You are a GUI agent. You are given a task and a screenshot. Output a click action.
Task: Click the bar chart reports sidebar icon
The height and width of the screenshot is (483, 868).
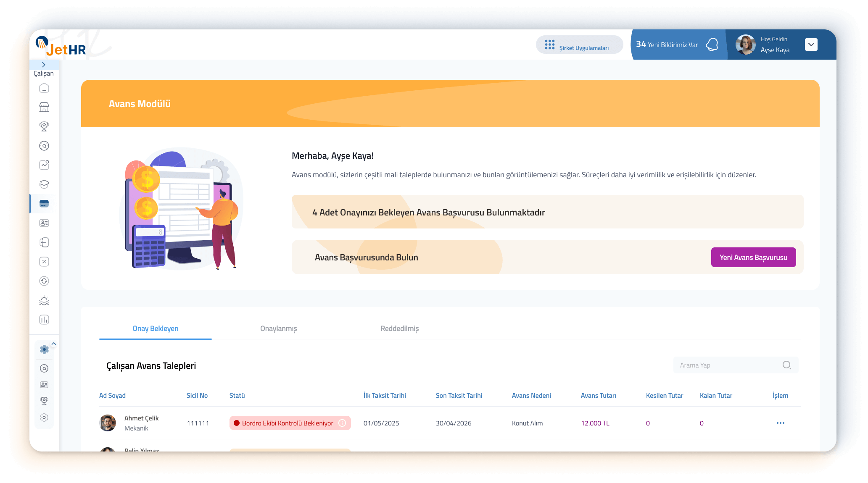44,320
